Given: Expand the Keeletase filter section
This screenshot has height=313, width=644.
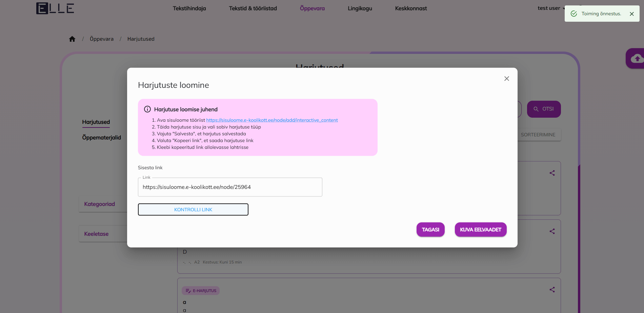Looking at the screenshot, I should pos(96,234).
